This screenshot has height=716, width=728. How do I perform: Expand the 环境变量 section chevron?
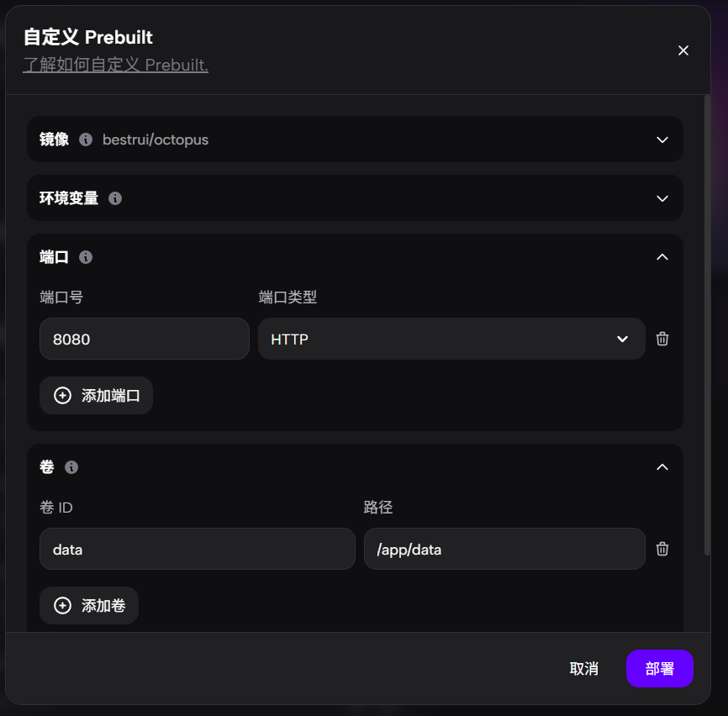tap(662, 198)
